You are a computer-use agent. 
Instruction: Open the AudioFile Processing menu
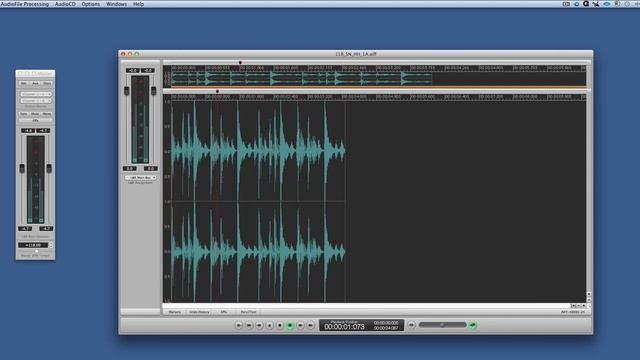(x=25, y=4)
